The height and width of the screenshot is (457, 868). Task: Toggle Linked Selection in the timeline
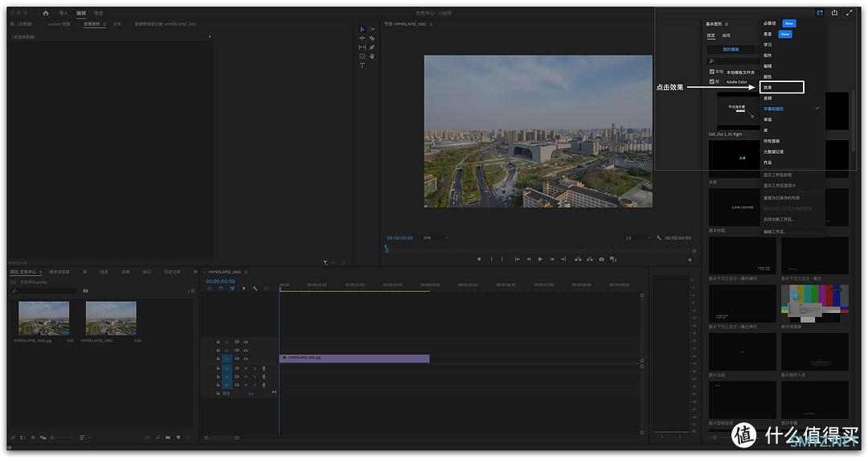click(x=232, y=289)
